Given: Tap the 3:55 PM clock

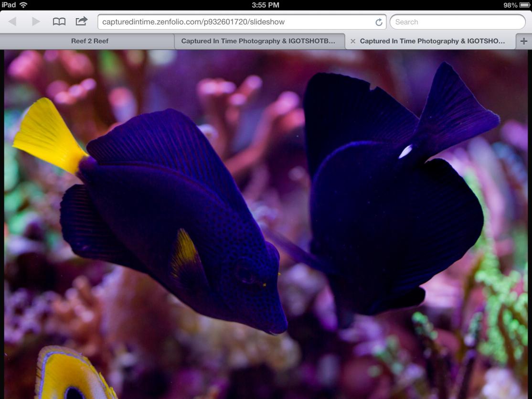Looking at the screenshot, I should [266, 5].
